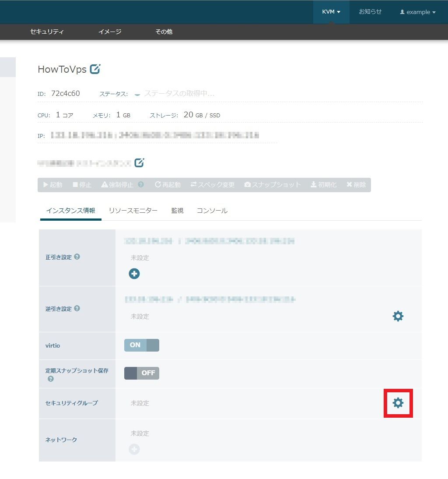This screenshot has height=479, width=448.
Task: Switch to the コンソール tab
Action: (x=212, y=211)
